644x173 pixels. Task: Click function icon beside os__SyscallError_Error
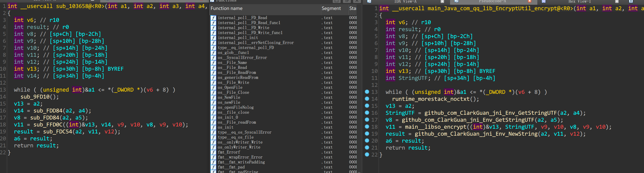[x=213, y=58]
